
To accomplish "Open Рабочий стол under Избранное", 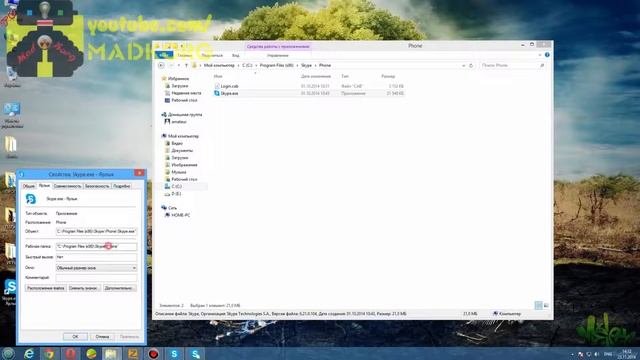I will click(184, 100).
